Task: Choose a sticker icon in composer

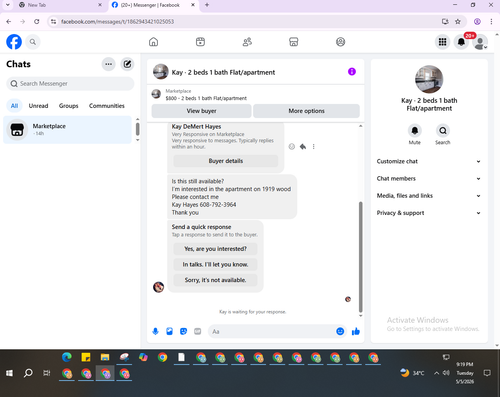Action: [x=183, y=331]
